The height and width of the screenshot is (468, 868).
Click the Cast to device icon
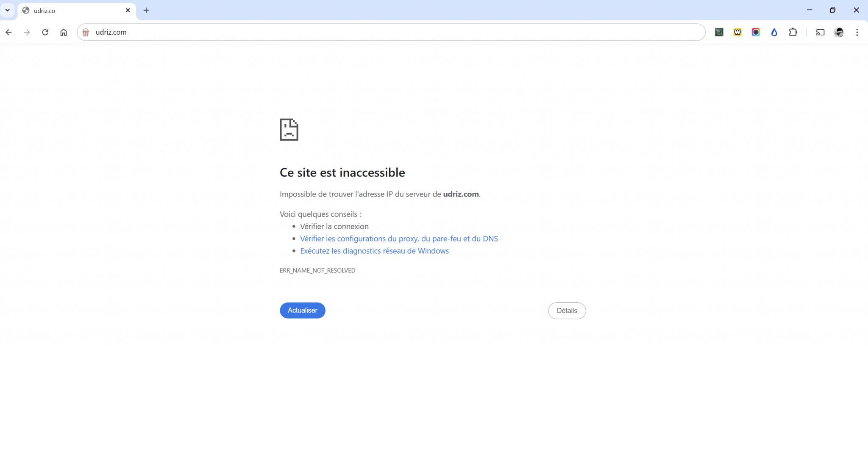click(820, 32)
